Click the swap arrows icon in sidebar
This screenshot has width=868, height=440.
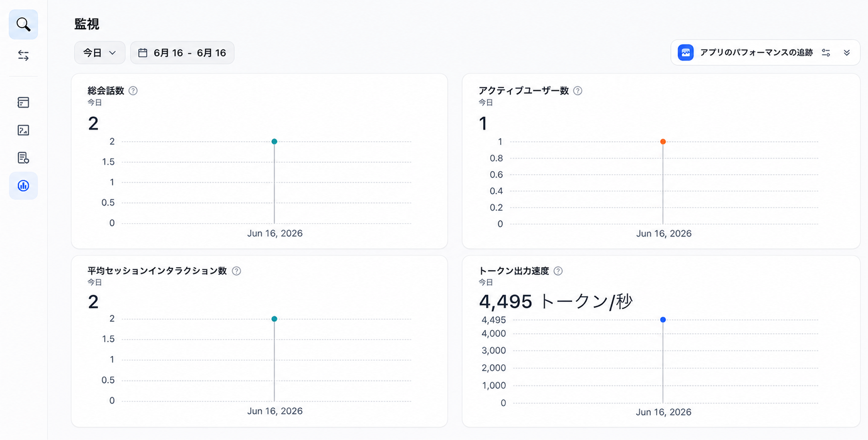(23, 55)
